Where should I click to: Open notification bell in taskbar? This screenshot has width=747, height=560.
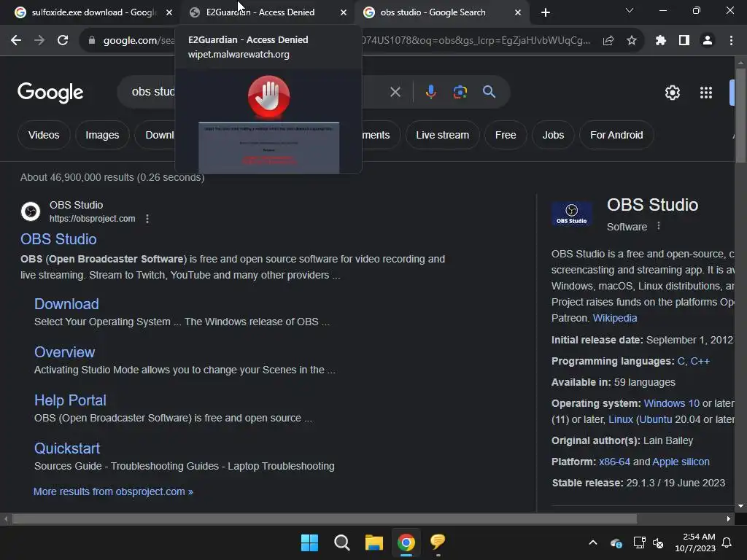pos(727,542)
